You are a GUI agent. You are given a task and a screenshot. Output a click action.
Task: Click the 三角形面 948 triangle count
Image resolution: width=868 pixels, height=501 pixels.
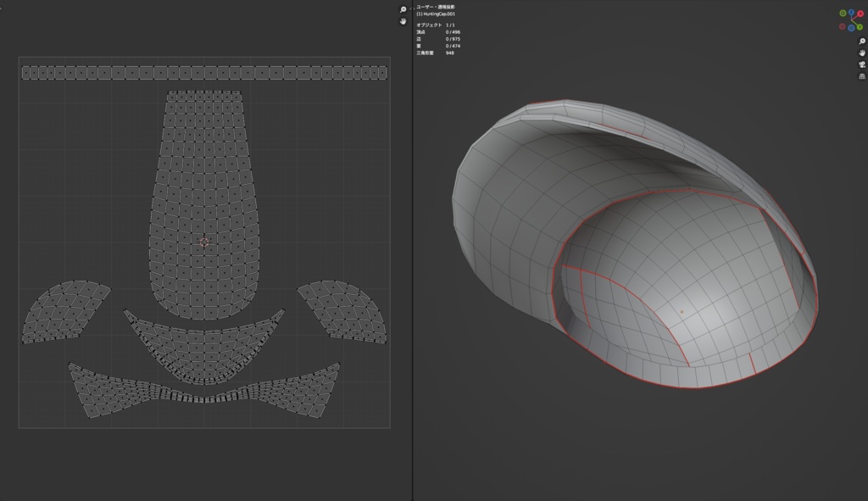[x=435, y=53]
